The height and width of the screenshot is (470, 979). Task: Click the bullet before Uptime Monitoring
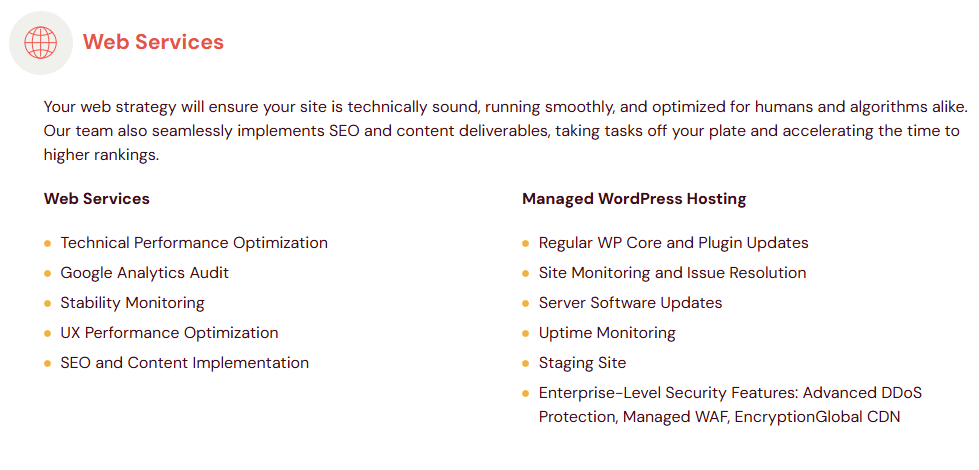tap(526, 333)
